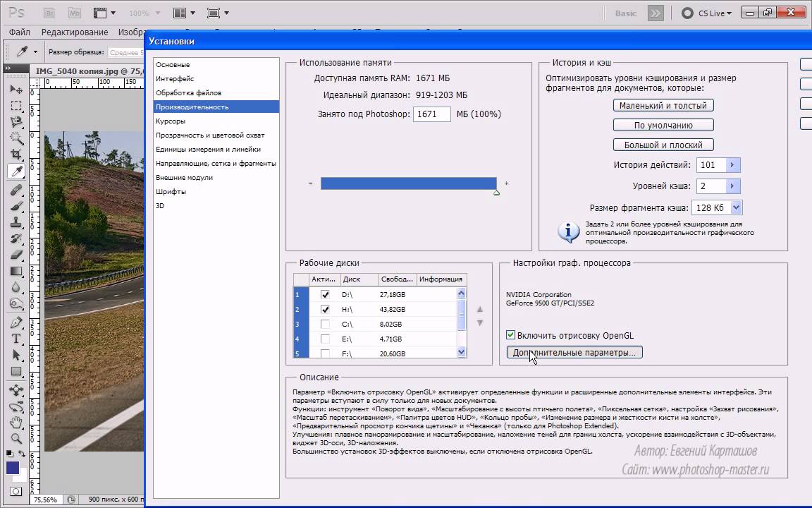Open the Редактирование menu

pyautogui.click(x=75, y=32)
